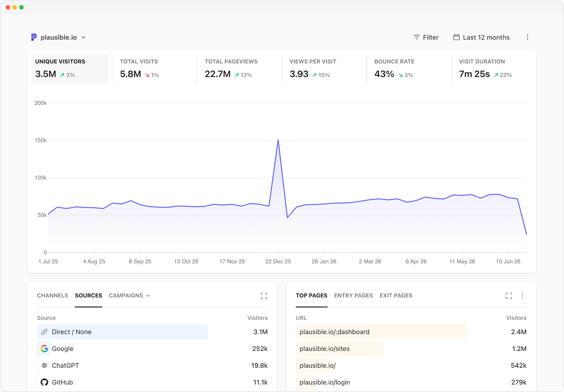Click the Google logo icon
The width and height of the screenshot is (564, 392).
click(44, 349)
